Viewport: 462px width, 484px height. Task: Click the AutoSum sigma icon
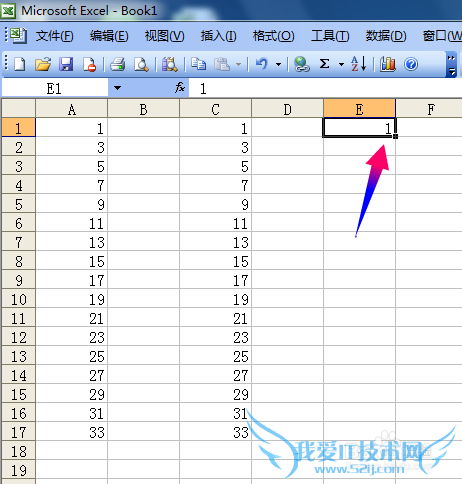[x=324, y=64]
